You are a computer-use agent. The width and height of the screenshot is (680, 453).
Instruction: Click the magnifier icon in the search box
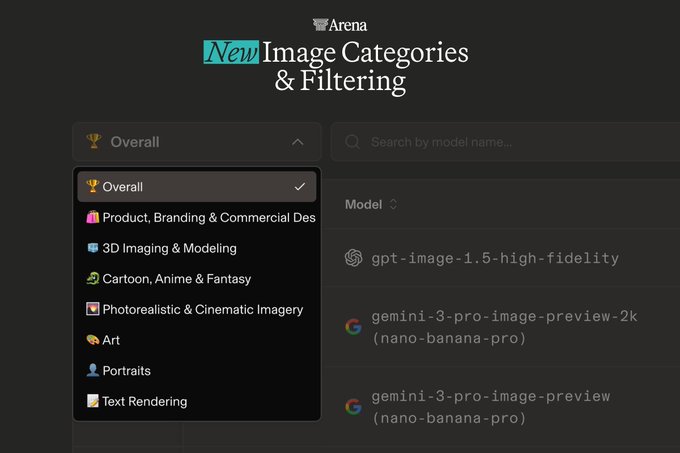(x=353, y=142)
